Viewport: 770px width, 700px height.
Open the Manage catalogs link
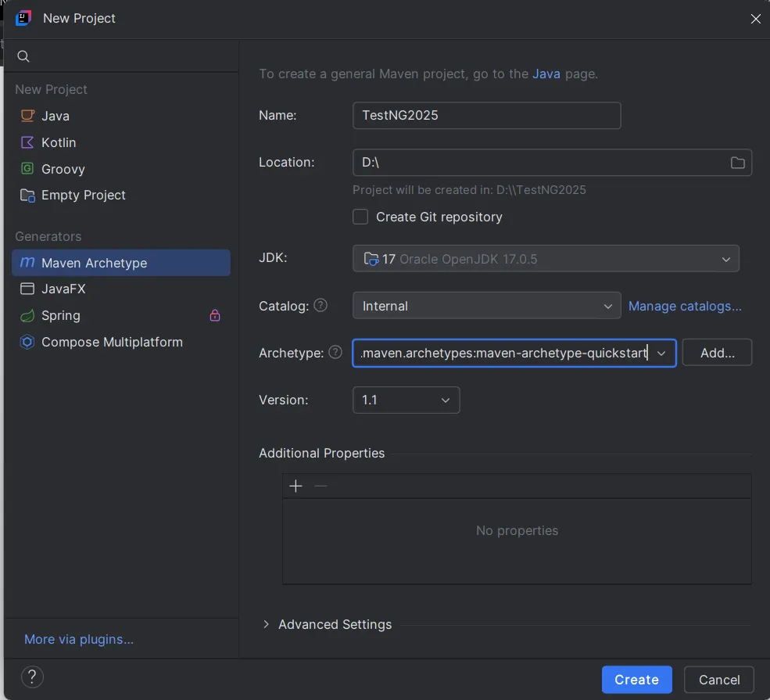pos(685,306)
